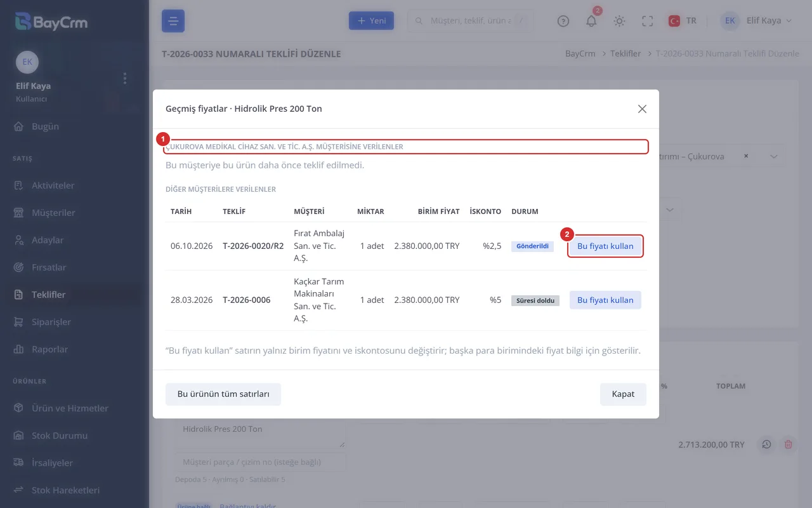Viewport: 812px width, 508px height.
Task: Click the Gönderildi status badge
Action: [x=532, y=246]
